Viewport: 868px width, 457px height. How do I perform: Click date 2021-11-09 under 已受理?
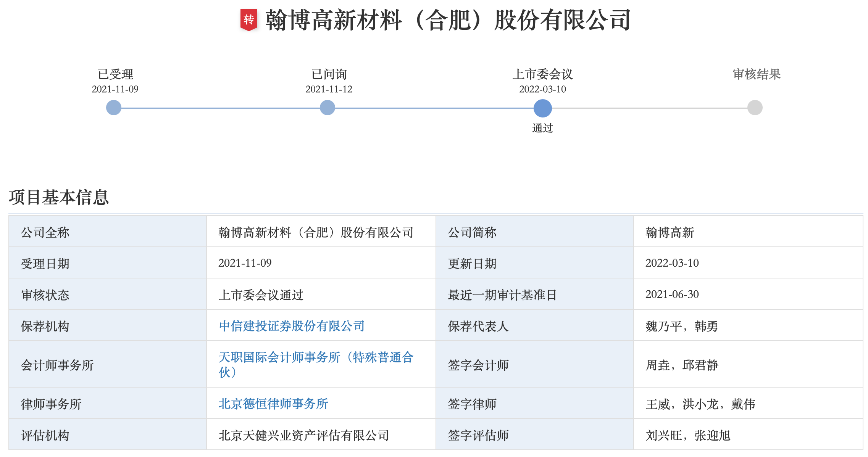click(x=115, y=89)
